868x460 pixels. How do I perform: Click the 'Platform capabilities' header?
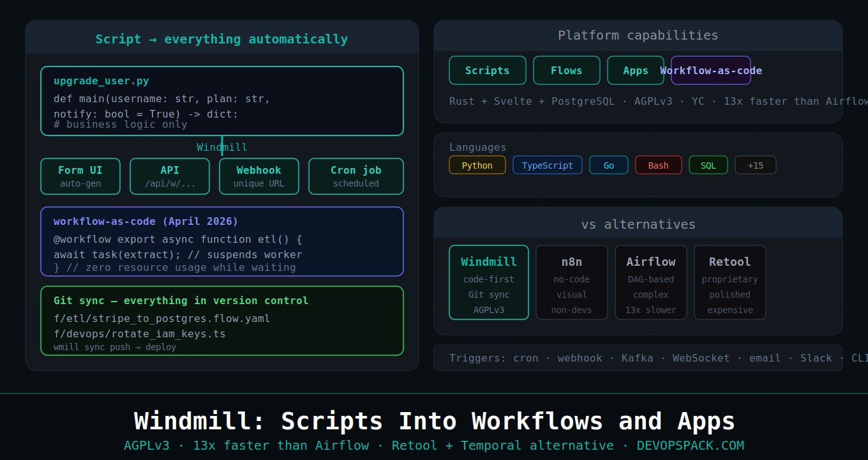tap(638, 35)
